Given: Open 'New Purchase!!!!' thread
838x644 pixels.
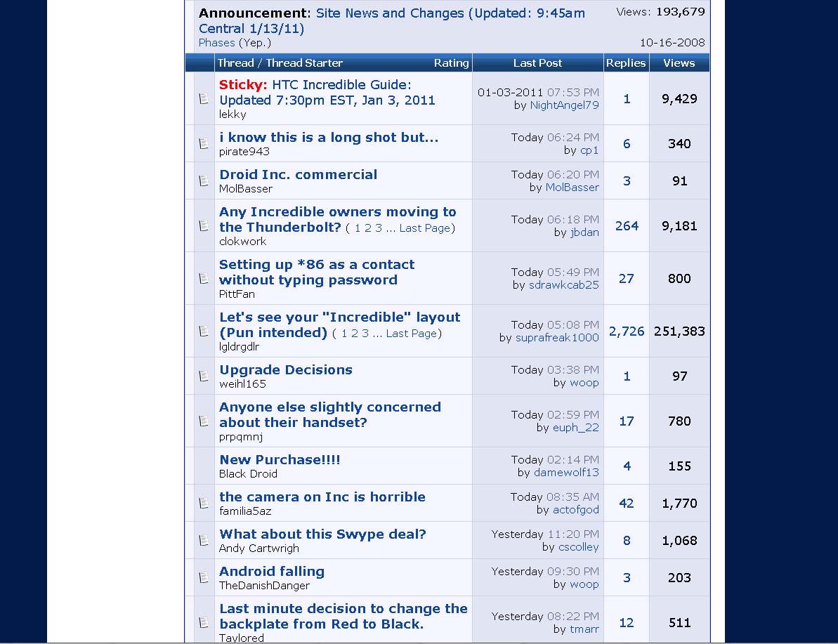Looking at the screenshot, I should (280, 460).
